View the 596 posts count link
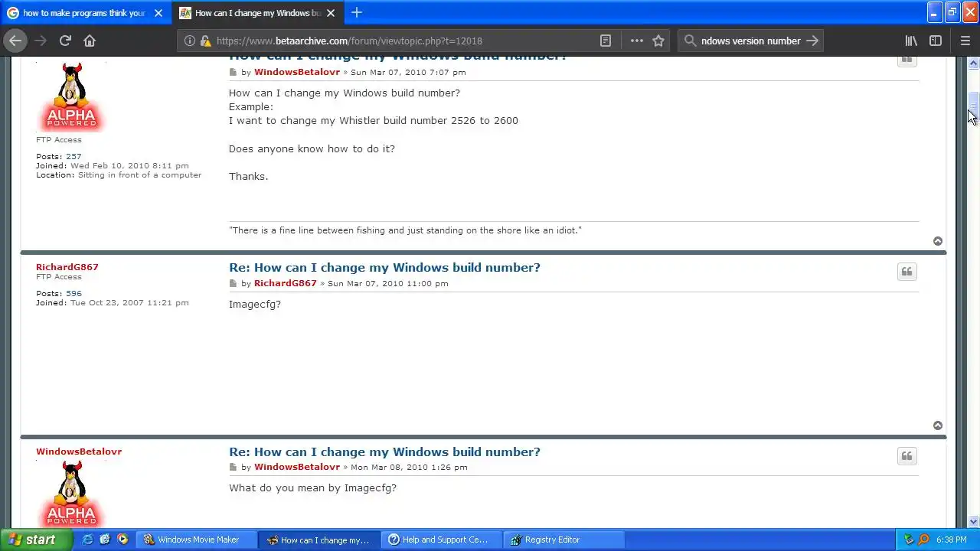The image size is (980, 551). pyautogui.click(x=73, y=293)
